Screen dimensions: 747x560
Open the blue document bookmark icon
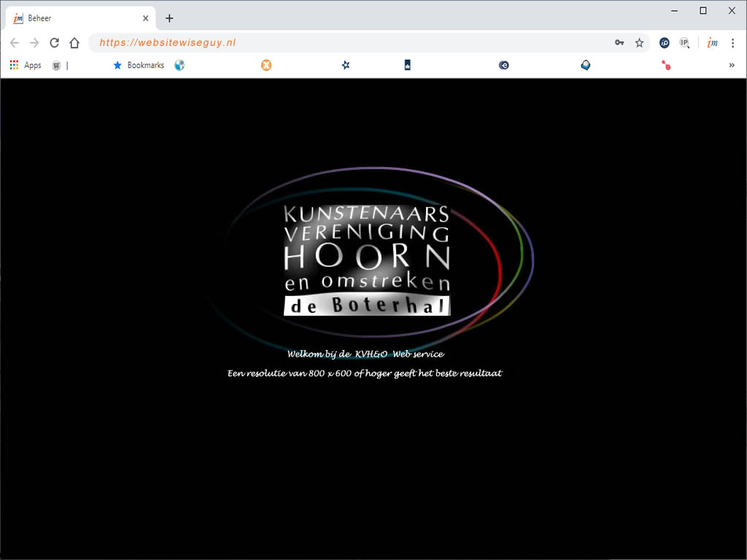[407, 65]
